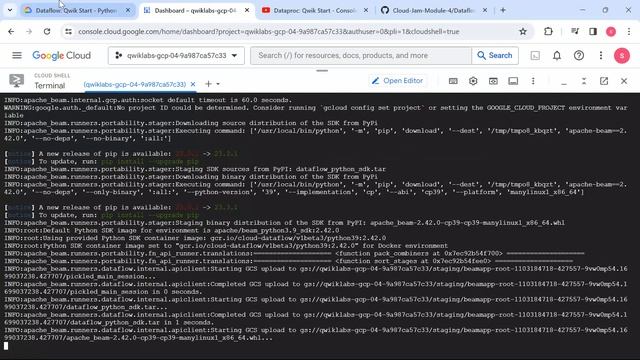Open the help question mark menu

coord(579,56)
